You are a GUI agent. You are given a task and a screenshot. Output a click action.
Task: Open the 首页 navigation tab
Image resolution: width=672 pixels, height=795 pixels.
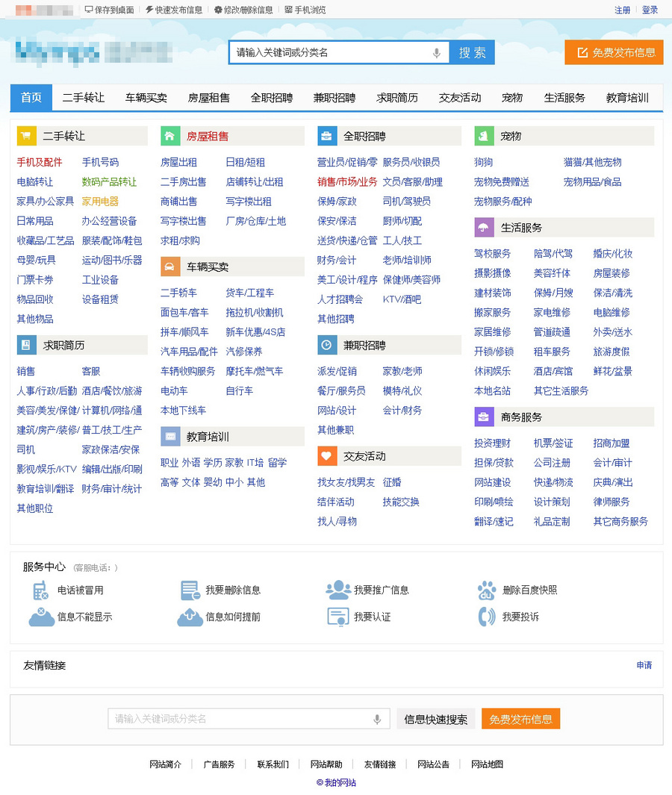click(x=31, y=97)
